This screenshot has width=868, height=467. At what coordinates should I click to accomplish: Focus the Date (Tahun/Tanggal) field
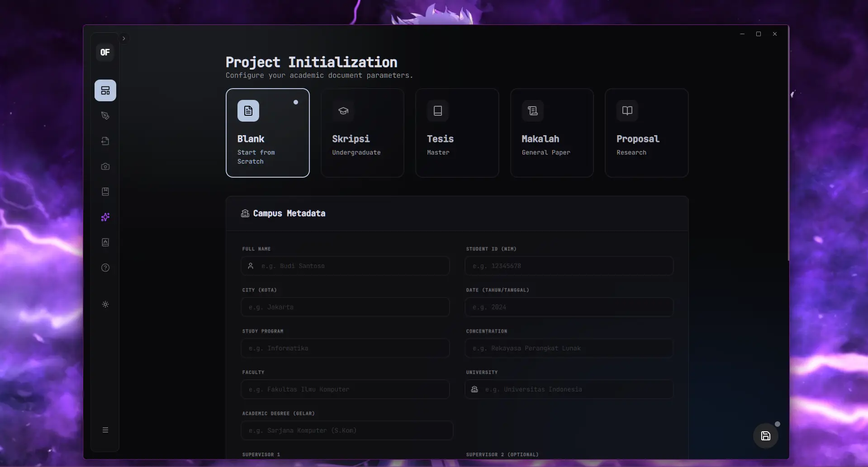coord(569,307)
